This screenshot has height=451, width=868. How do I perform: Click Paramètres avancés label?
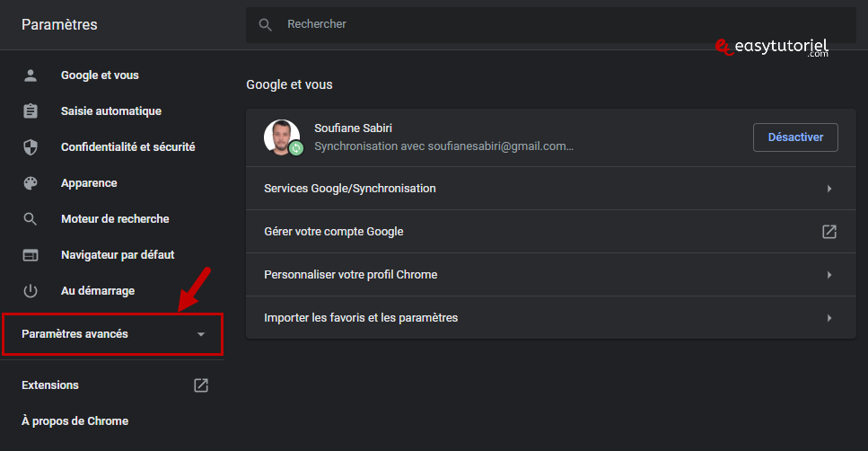(75, 334)
